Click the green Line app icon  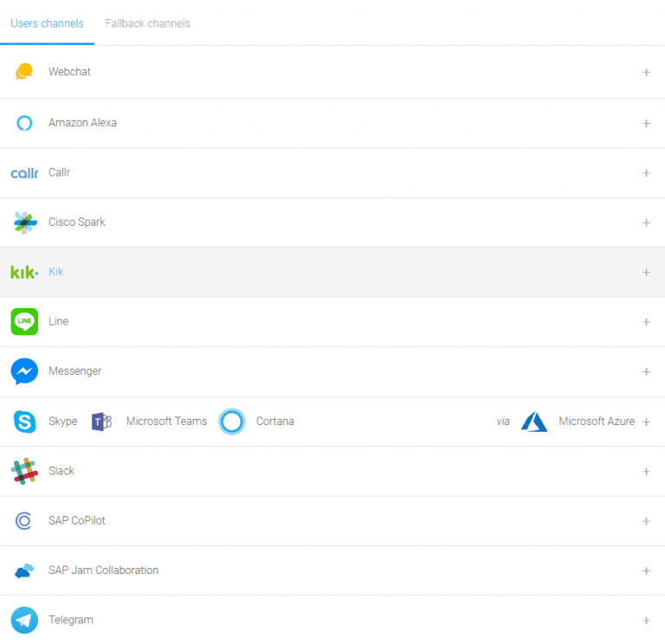pyautogui.click(x=24, y=322)
